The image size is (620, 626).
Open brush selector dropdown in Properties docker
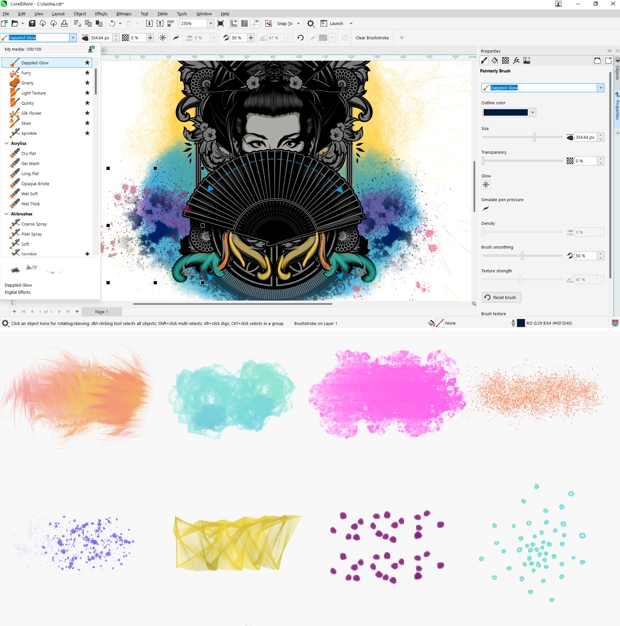point(600,88)
